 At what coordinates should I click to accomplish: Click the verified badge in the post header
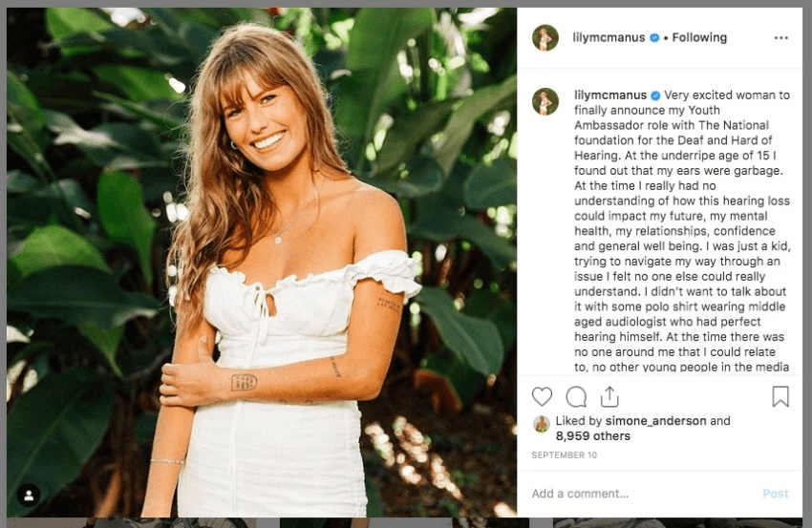tap(654, 38)
